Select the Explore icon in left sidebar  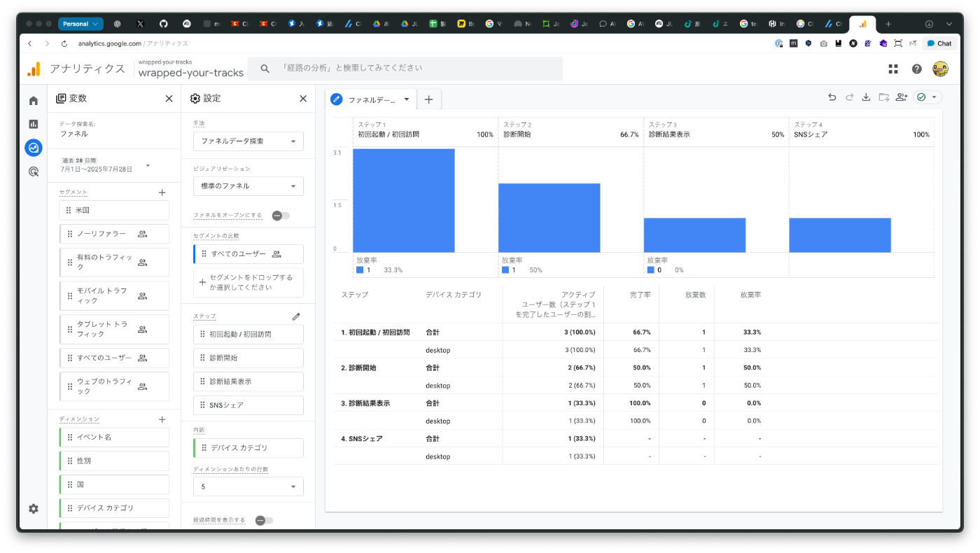[x=33, y=148]
